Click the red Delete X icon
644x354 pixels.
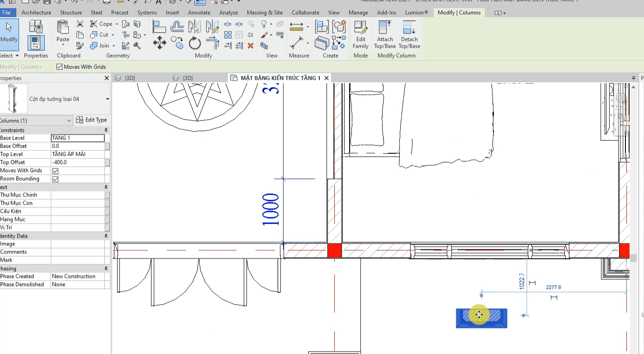coord(251,46)
